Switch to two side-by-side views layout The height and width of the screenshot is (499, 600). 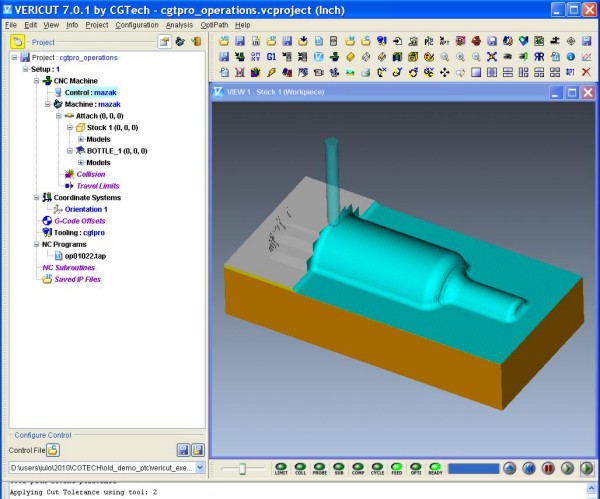tap(492, 72)
